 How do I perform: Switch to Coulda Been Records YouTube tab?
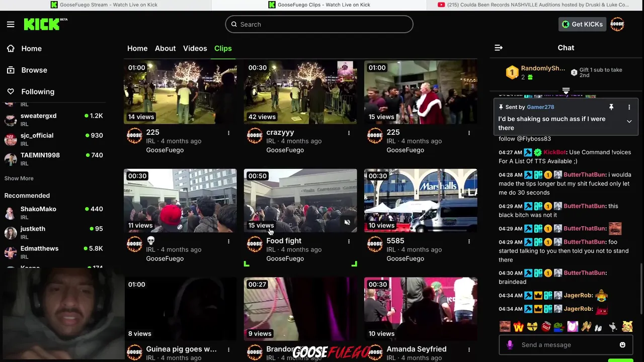pyautogui.click(x=533, y=5)
